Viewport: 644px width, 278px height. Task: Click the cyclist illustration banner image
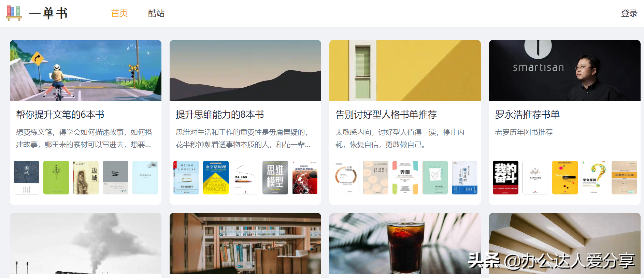point(86,71)
